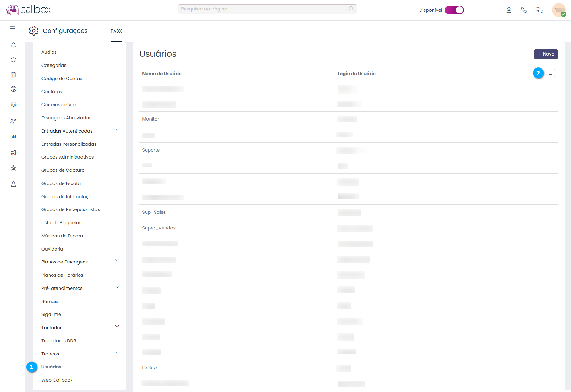Check the select-all checkbox in users table
The image size is (571, 392).
550,73
